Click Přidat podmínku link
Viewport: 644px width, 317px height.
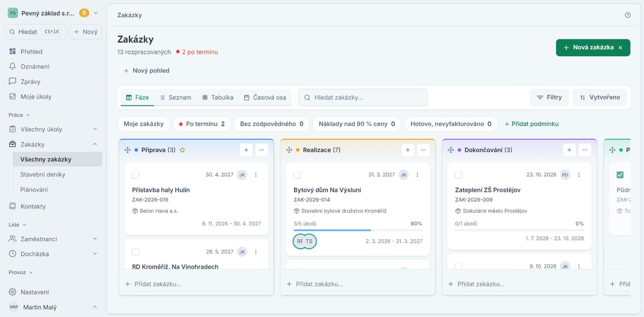(531, 124)
